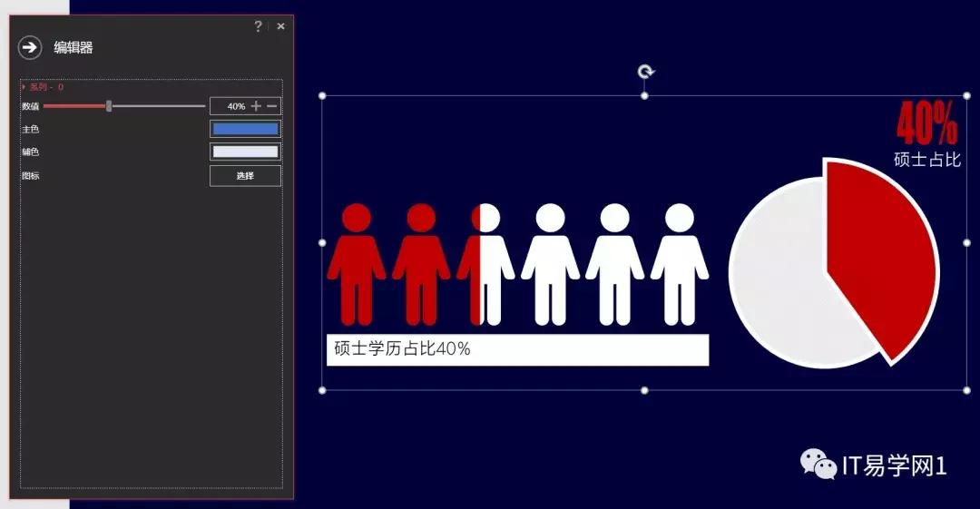Select the last white person icon
Viewport: 980px width, 509px height.
679,264
